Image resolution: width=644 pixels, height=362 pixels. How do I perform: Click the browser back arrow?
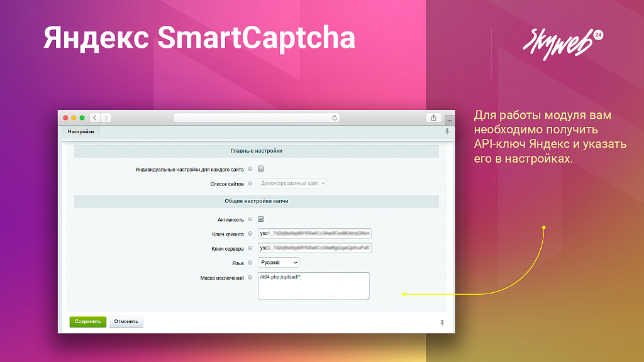(94, 117)
